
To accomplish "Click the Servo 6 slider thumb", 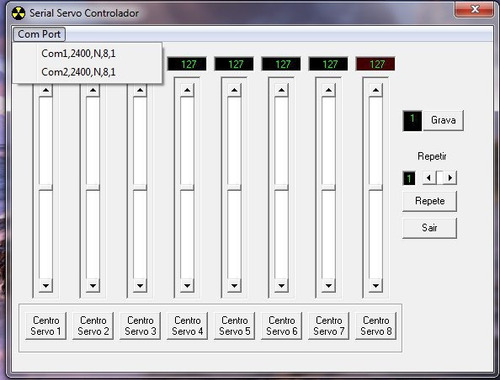I will coord(281,187).
